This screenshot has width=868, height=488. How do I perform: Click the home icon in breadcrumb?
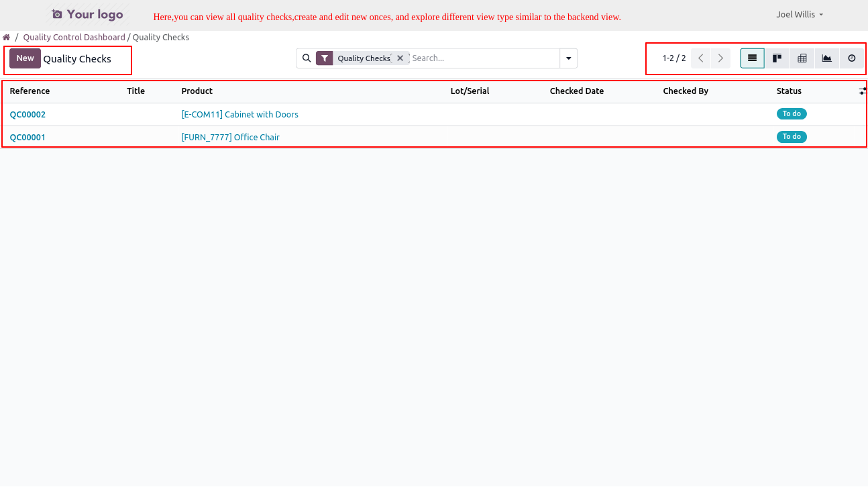click(6, 38)
